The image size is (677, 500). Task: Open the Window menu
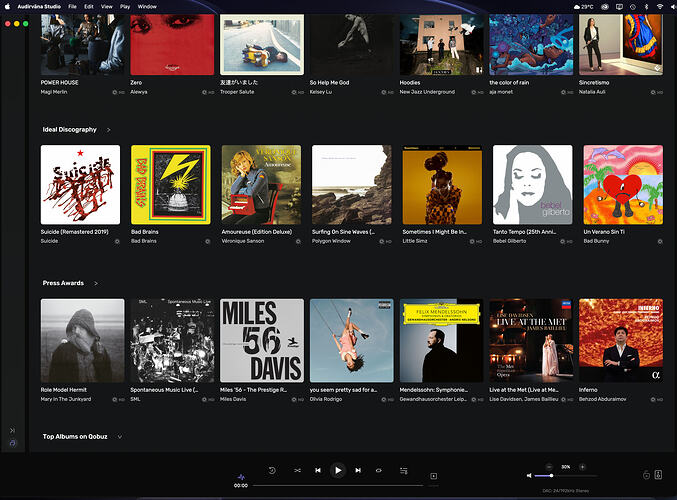[x=147, y=6]
